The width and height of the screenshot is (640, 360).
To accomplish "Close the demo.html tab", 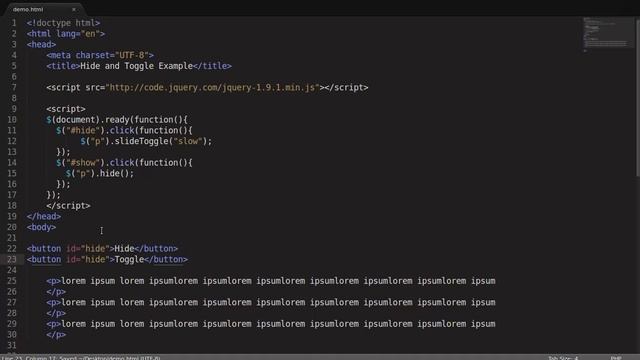I will [x=74, y=9].
